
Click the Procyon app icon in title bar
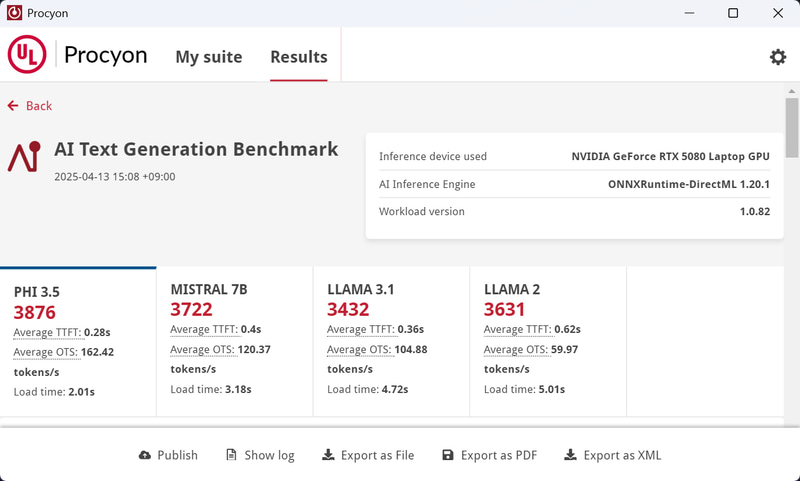[14, 13]
